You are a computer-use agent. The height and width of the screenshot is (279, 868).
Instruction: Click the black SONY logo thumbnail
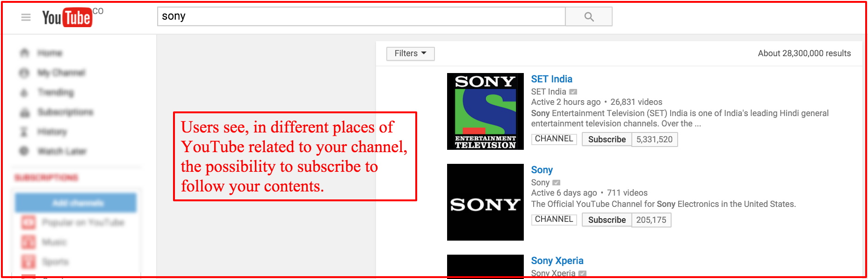click(x=485, y=202)
